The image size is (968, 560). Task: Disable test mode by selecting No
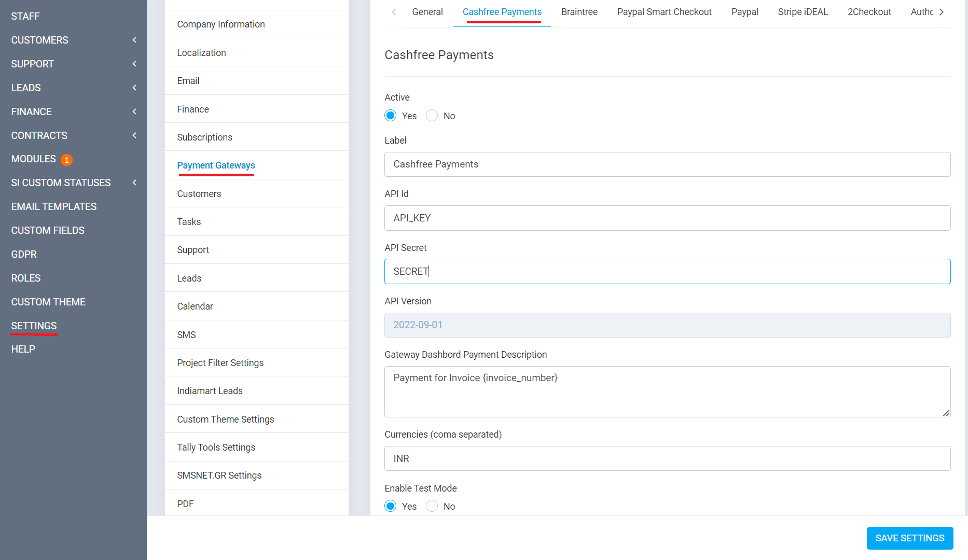coord(432,506)
